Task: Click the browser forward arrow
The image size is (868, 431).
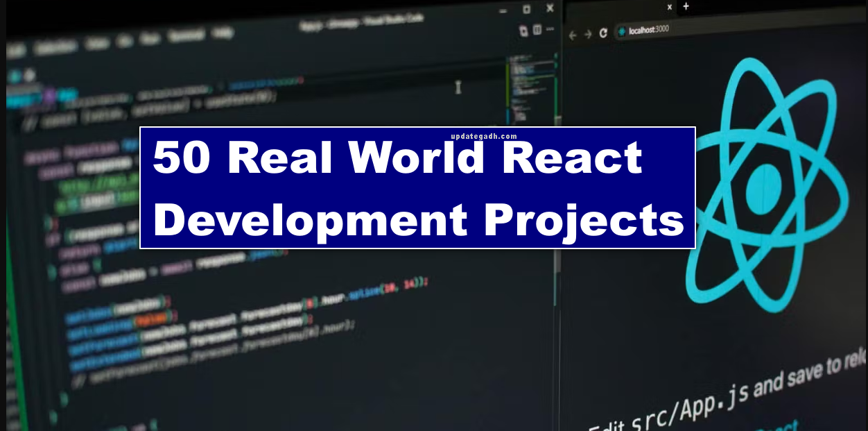Action: coord(588,34)
